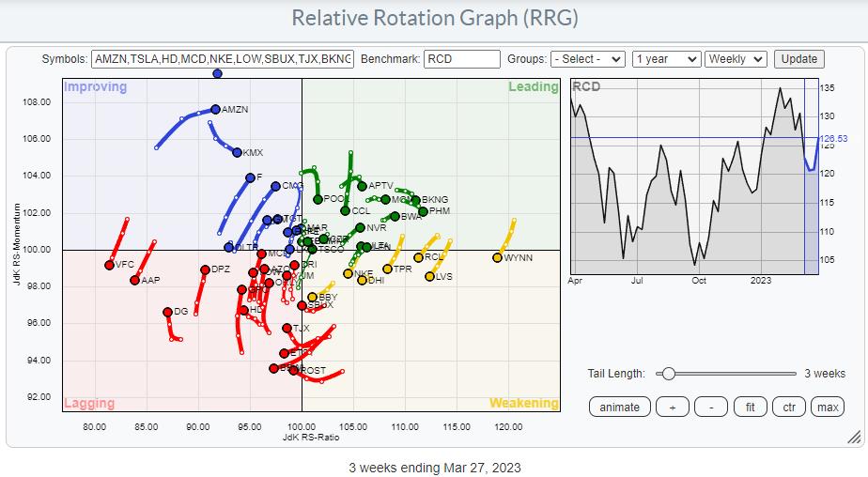Click into the Benchmark RCD field
Viewport: 868px width, 477px height.
[461, 59]
